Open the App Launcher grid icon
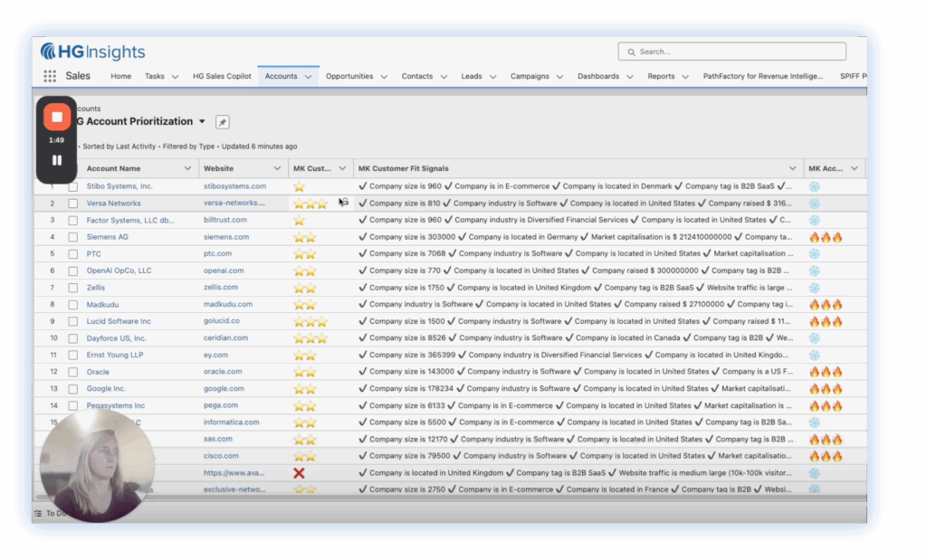 pyautogui.click(x=50, y=77)
